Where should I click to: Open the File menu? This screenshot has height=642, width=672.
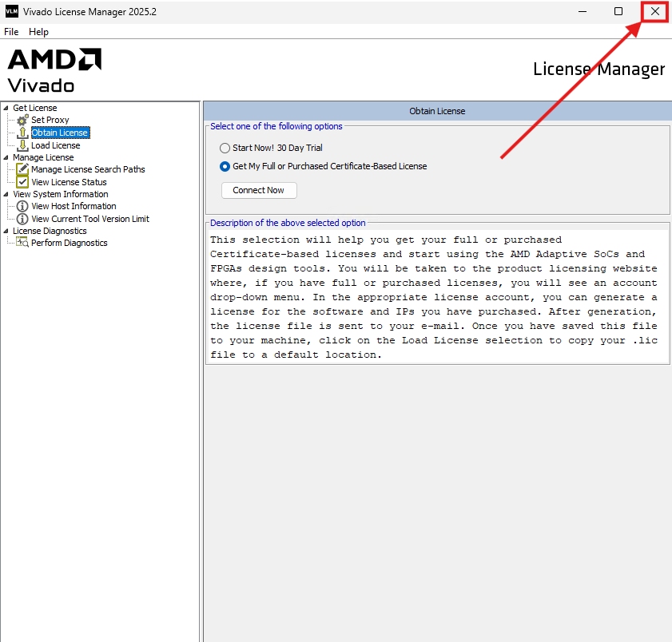coord(11,32)
